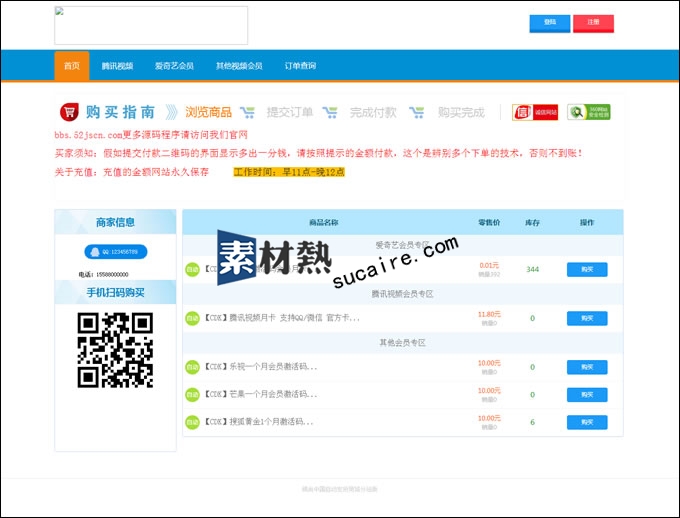
Task: Click the red 注册 register button
Action: click(x=593, y=23)
